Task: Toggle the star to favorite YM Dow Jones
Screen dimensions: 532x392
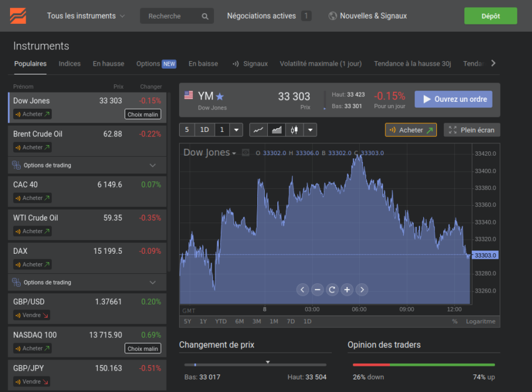Action: tap(219, 96)
